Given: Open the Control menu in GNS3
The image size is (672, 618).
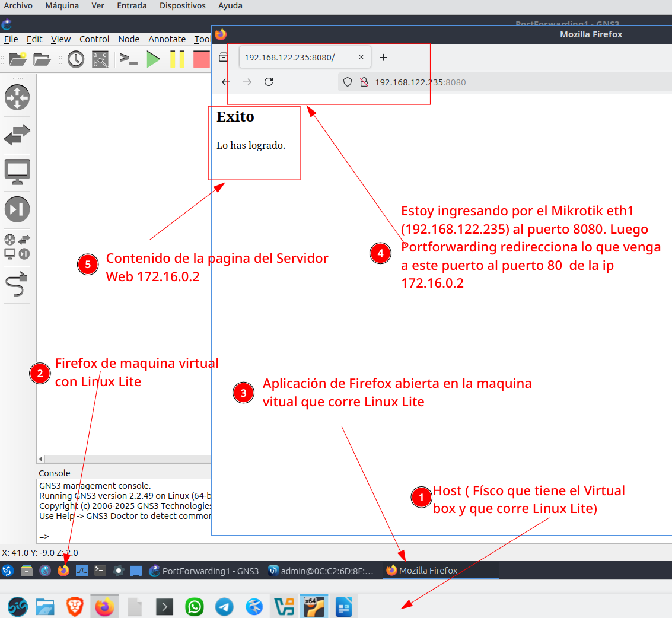Looking at the screenshot, I should pyautogui.click(x=94, y=39).
